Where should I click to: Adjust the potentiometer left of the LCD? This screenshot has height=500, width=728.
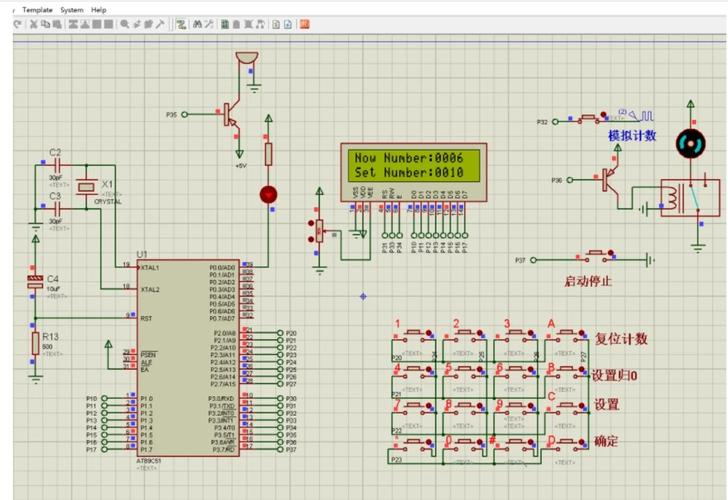[x=319, y=231]
